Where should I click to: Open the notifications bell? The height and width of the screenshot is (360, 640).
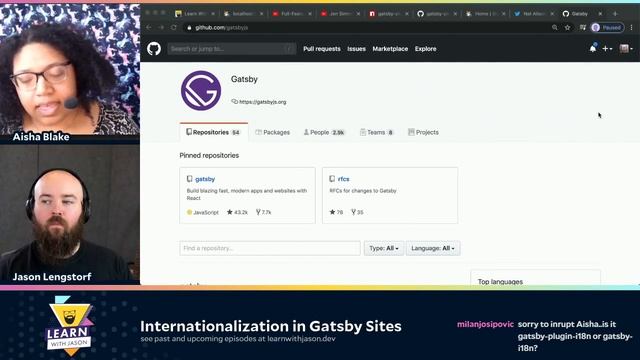click(x=593, y=49)
